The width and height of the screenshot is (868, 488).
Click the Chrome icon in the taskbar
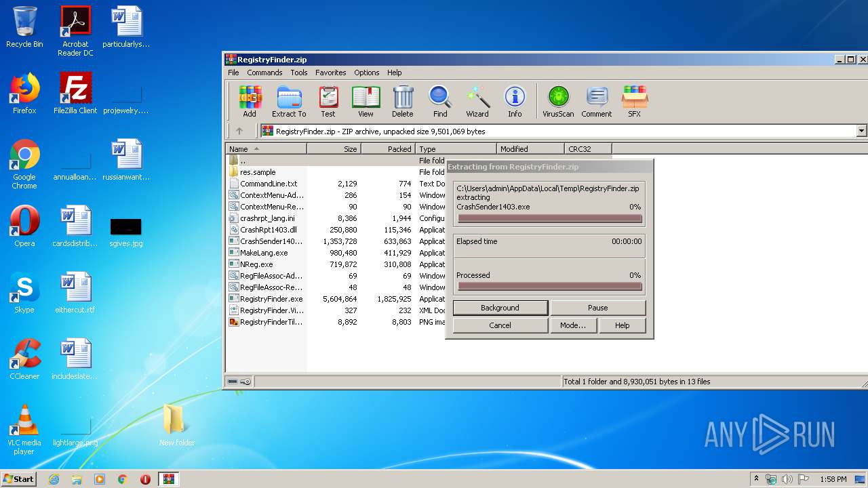click(122, 479)
